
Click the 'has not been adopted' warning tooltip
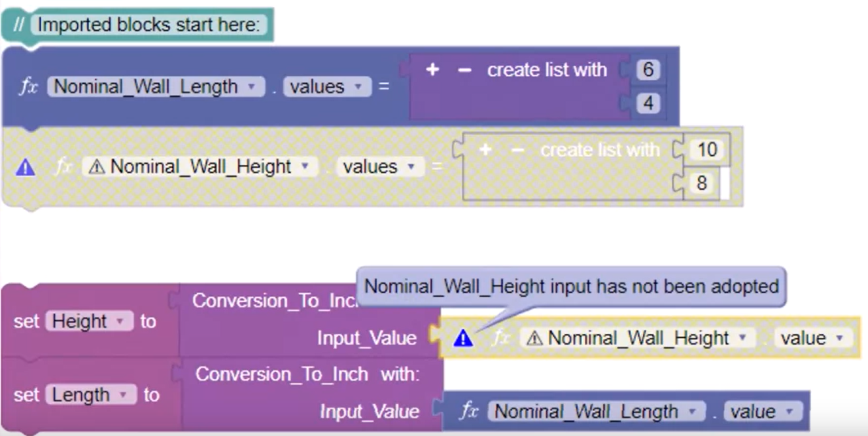[x=571, y=287]
